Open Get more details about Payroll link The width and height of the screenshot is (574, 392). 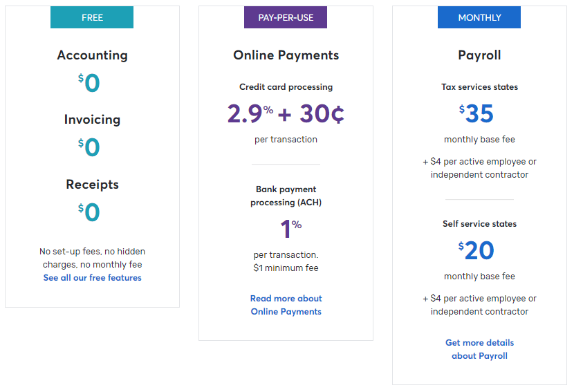coord(479,349)
